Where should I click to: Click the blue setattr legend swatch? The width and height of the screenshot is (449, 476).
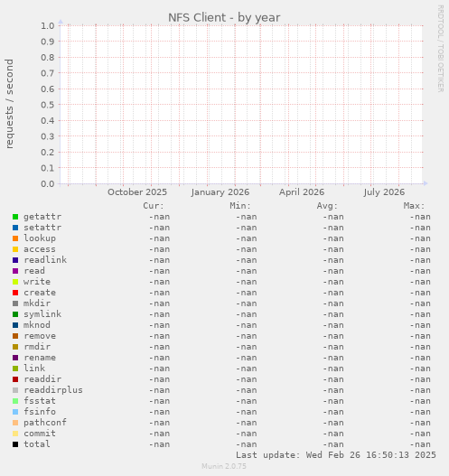[15, 228]
